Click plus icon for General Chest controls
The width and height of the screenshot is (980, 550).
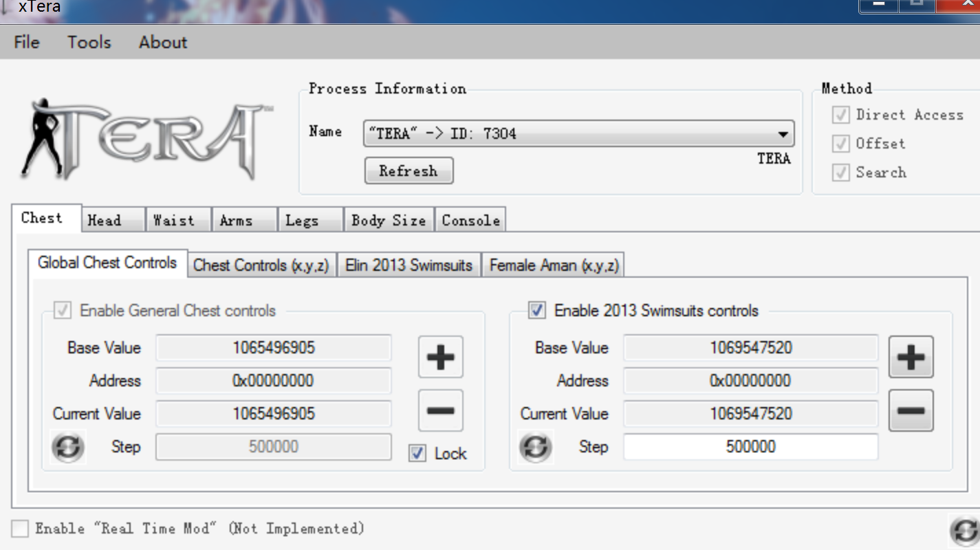tap(440, 357)
